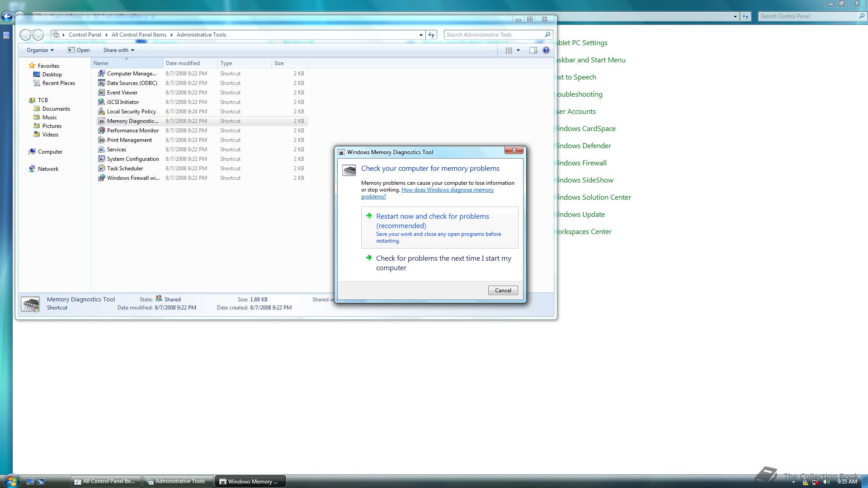Sort by Date modified column header
The height and width of the screenshot is (488, 868).
(190, 63)
